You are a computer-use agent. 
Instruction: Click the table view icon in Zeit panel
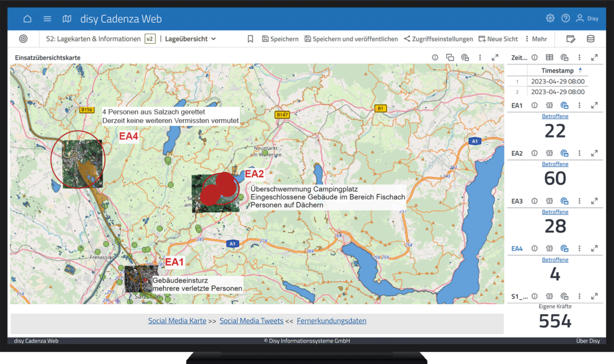[x=549, y=57]
